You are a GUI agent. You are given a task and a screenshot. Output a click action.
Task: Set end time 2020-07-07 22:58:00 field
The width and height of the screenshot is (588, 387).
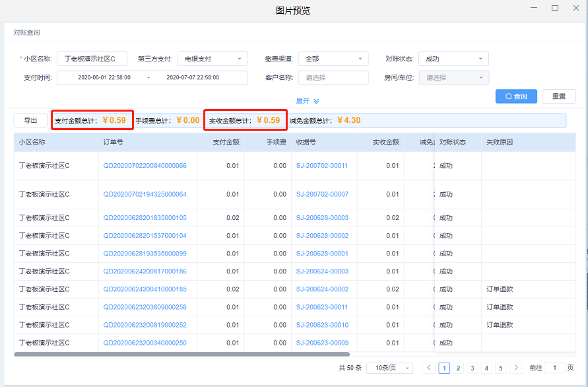pos(193,78)
